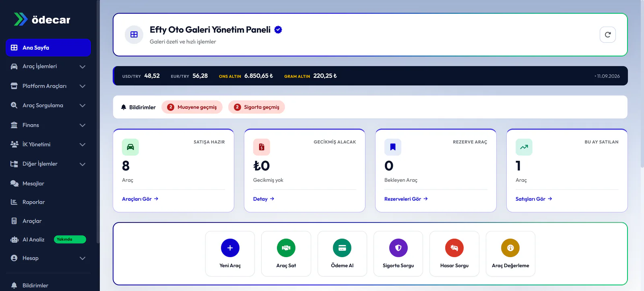This screenshot has width=644, height=291.
Task: Click the bank icon beside Finans
Action: tap(14, 125)
